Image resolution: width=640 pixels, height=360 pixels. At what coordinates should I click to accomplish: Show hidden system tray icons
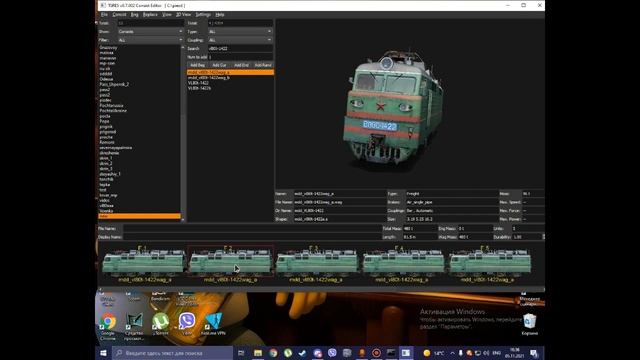click(x=452, y=353)
